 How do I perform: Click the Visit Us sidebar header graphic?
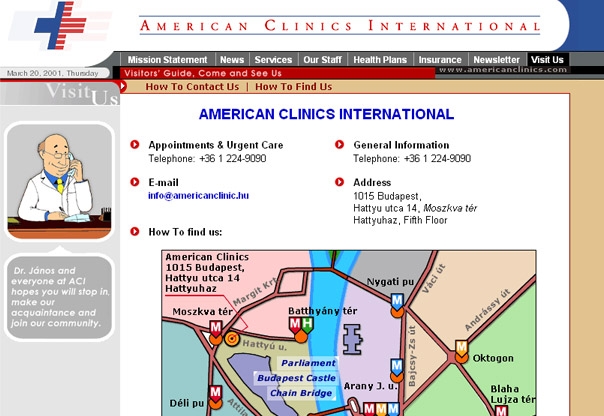tap(60, 94)
